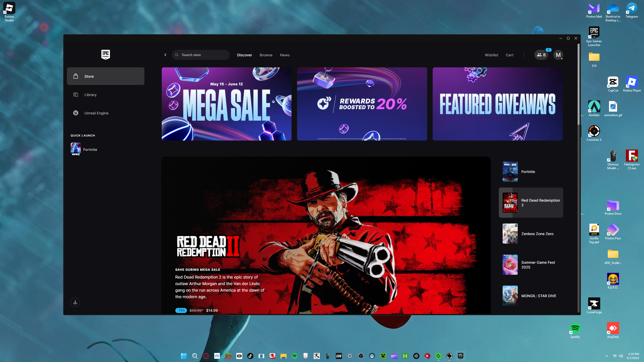Open Unreal Engine in sidebar
Image resolution: width=644 pixels, height=362 pixels.
tap(96, 113)
